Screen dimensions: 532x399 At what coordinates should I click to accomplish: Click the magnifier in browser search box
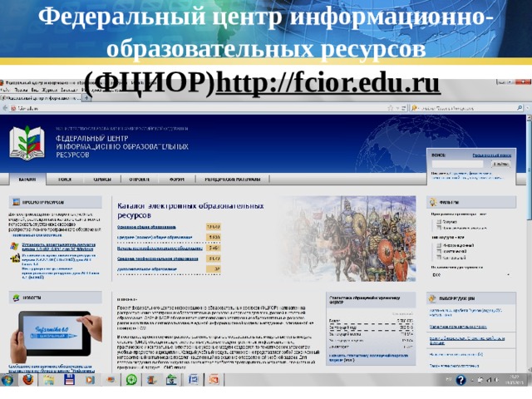[x=520, y=108]
